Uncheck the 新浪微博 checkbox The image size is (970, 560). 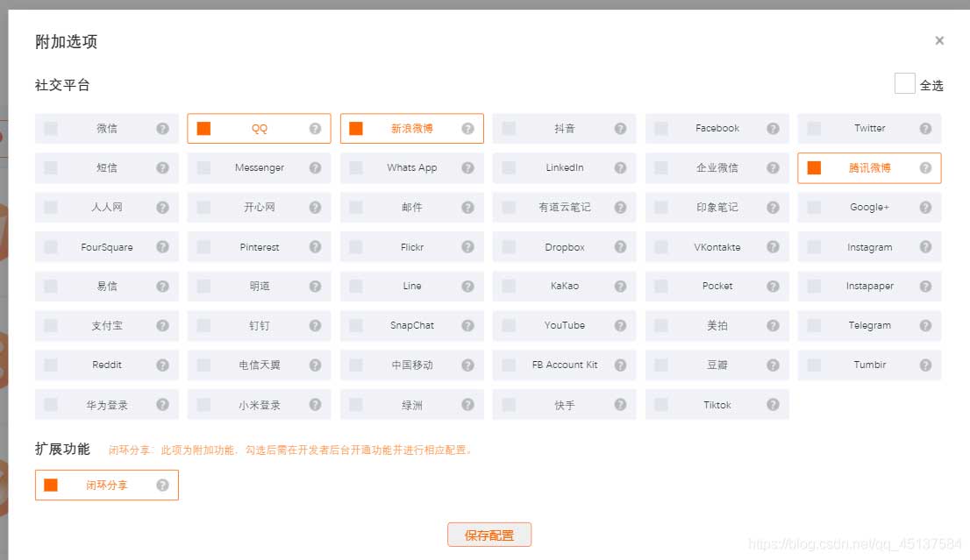(x=356, y=129)
